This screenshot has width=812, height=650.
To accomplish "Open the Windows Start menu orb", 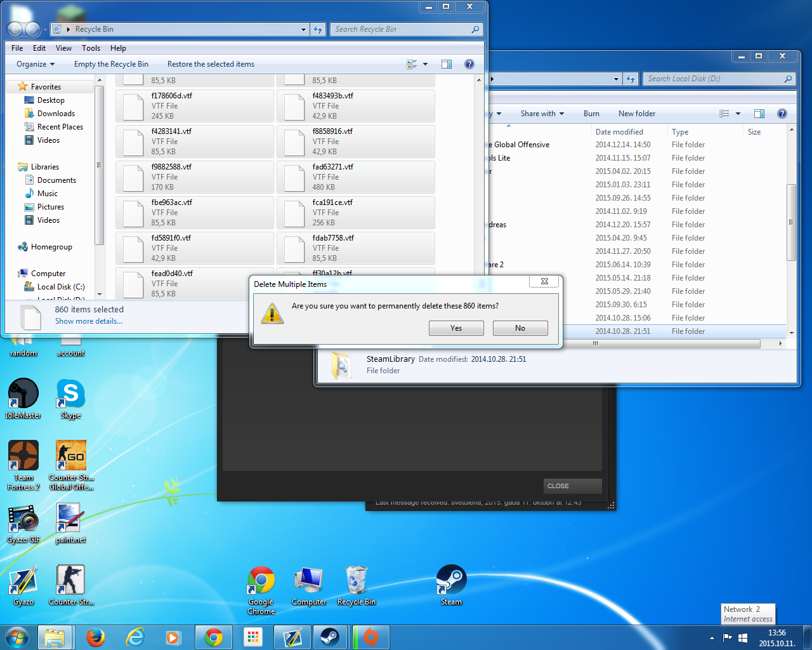I will click(17, 637).
